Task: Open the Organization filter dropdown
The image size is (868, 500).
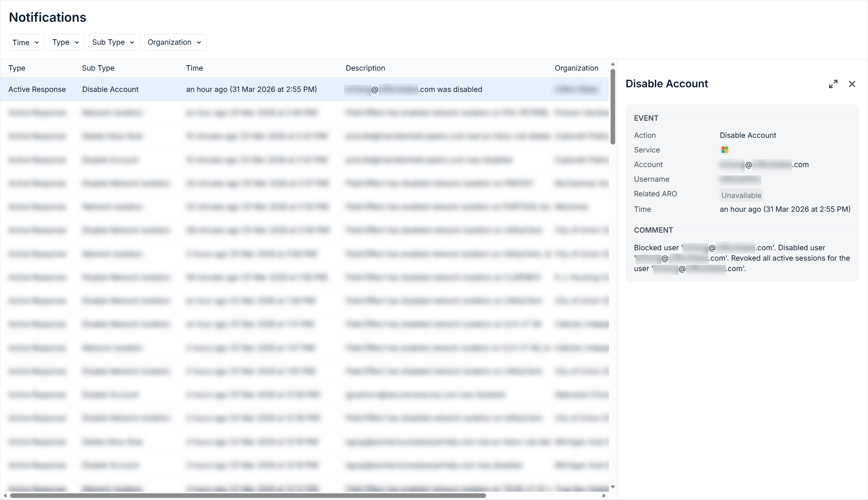Action: [175, 42]
